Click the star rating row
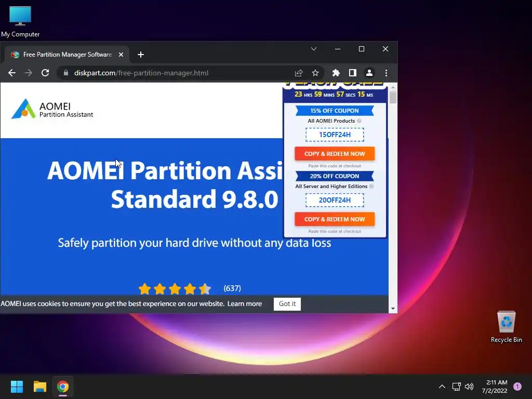 click(175, 289)
